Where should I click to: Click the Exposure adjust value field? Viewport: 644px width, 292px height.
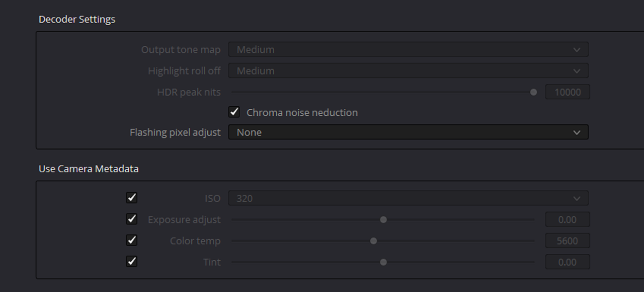(567, 220)
